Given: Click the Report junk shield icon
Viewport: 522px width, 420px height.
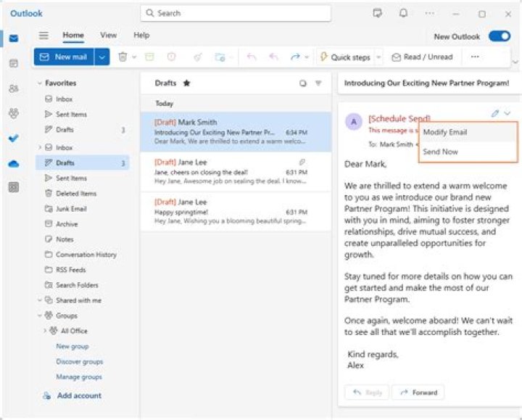Looking at the screenshot, I should (x=171, y=57).
